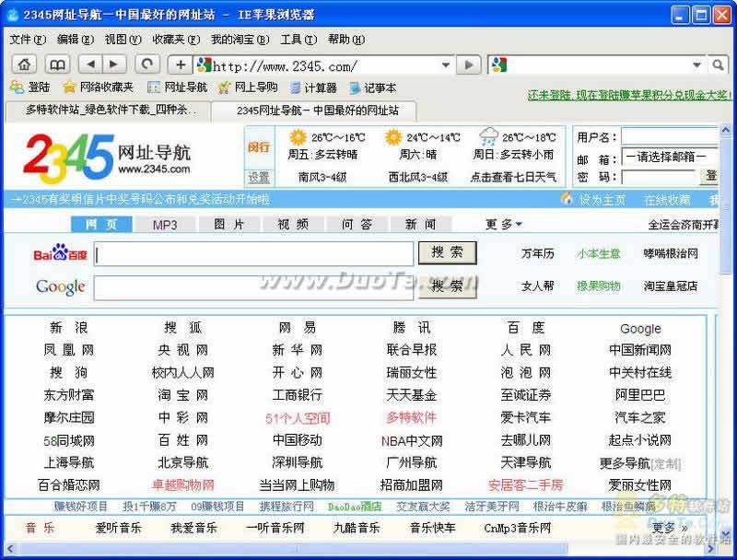Click the Google icon in search box

click(x=498, y=64)
